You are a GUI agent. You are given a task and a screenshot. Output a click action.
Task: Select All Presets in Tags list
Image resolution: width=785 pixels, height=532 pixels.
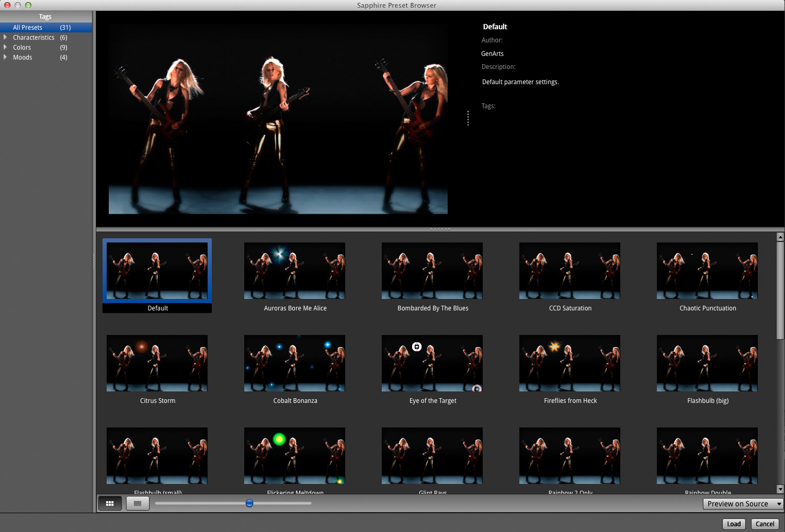pos(28,28)
